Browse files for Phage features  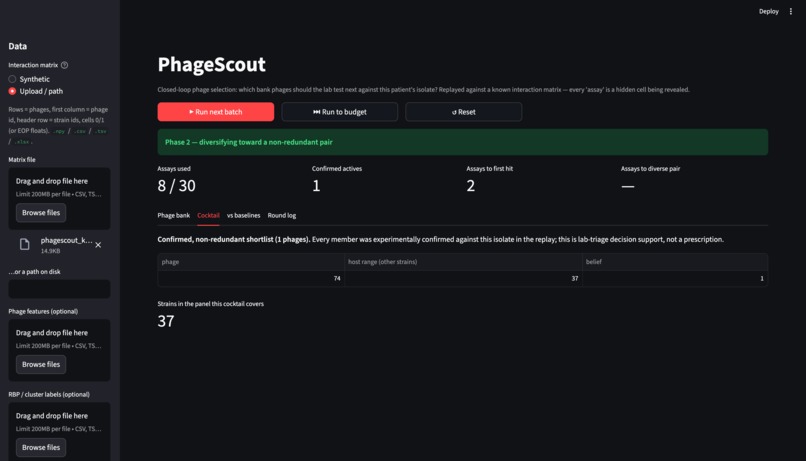(41, 364)
